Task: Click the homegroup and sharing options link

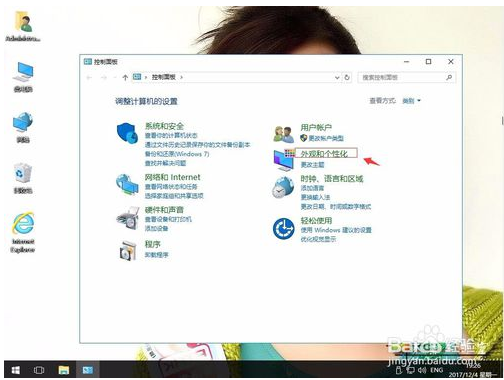Action: [174, 196]
